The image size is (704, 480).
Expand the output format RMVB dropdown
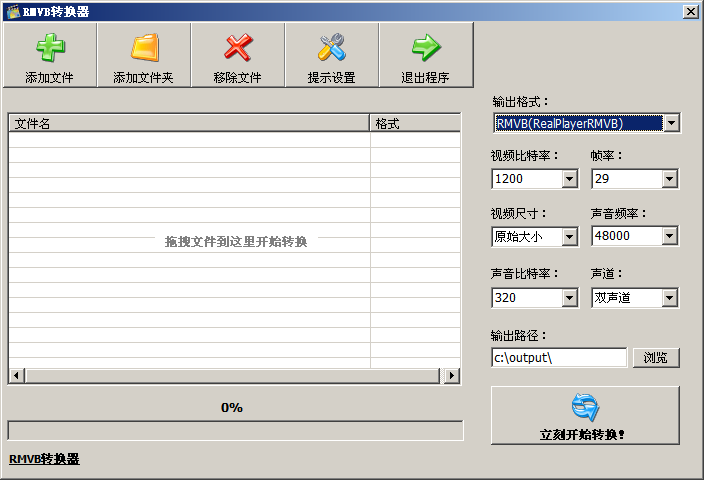tap(672, 123)
